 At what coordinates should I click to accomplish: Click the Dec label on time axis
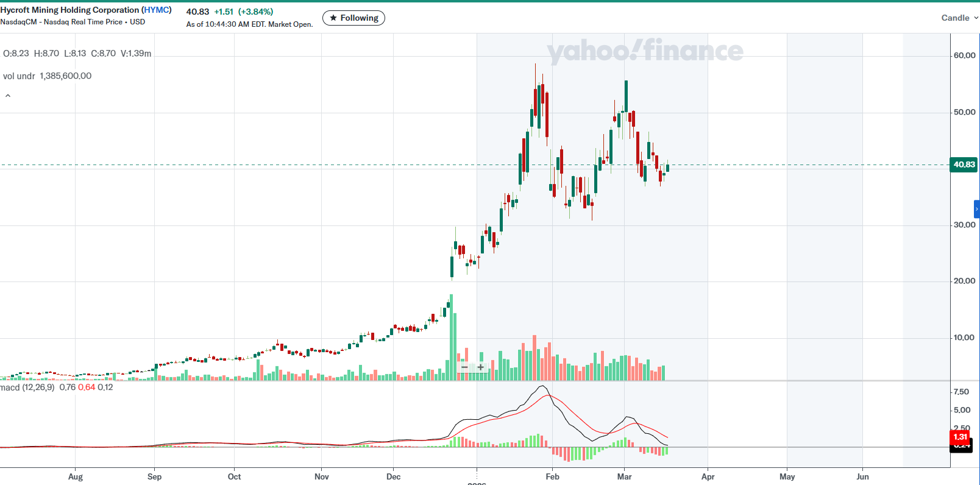pos(393,476)
